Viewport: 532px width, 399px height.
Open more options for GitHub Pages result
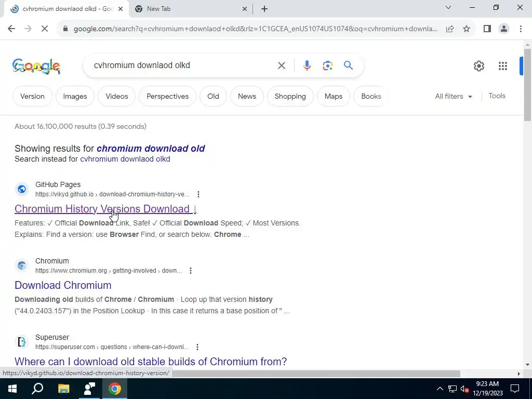point(198,194)
